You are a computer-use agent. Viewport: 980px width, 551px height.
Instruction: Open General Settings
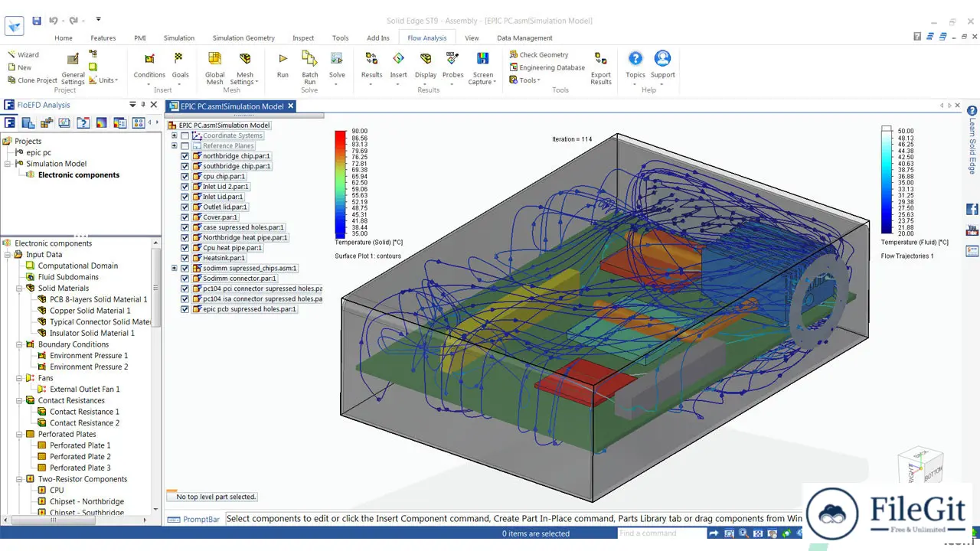pyautogui.click(x=73, y=69)
